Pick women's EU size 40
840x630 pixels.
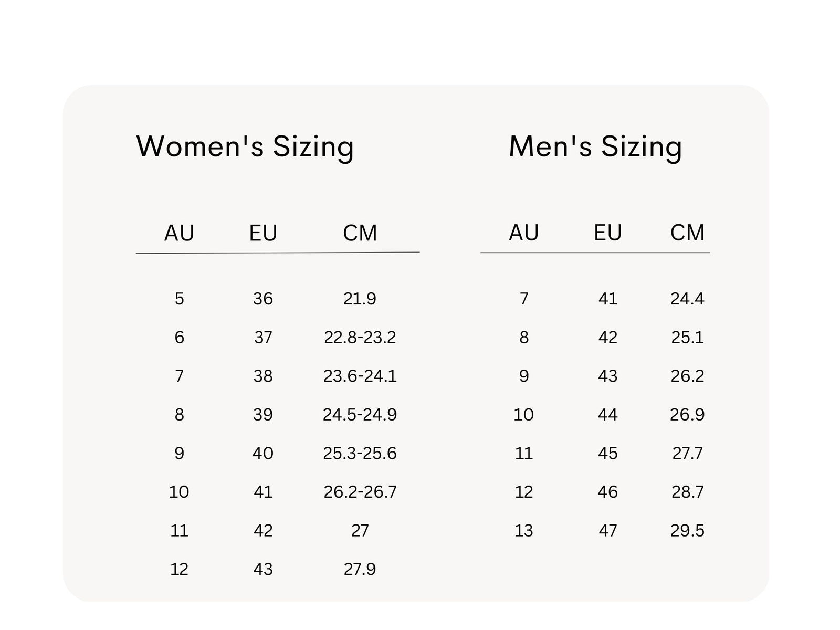click(x=263, y=453)
